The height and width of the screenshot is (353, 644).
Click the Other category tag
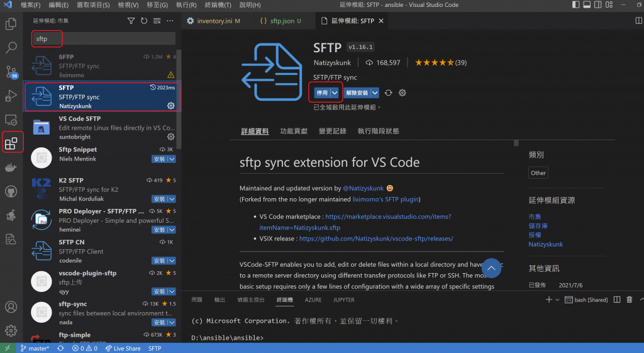click(538, 173)
